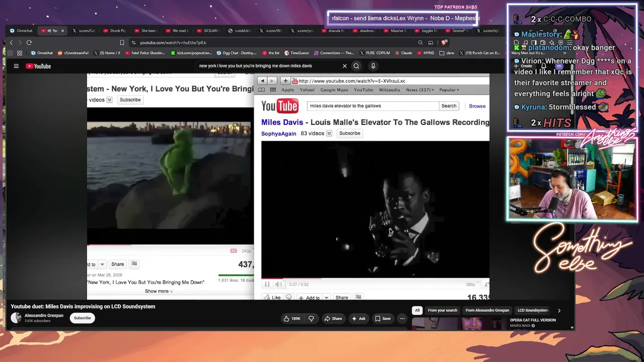This screenshot has width=644, height=362.
Task: Expand Show more under the LCD Soundsystem video
Action: 158,291
